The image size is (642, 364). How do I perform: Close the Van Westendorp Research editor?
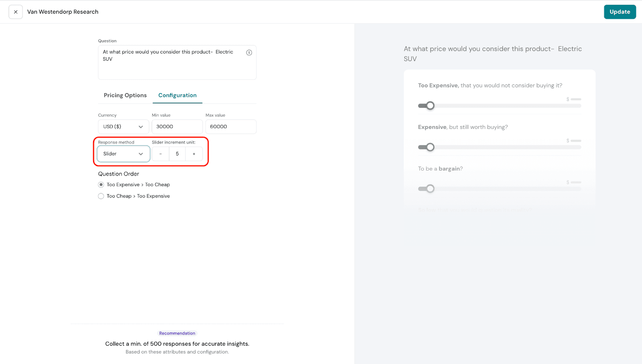point(16,12)
